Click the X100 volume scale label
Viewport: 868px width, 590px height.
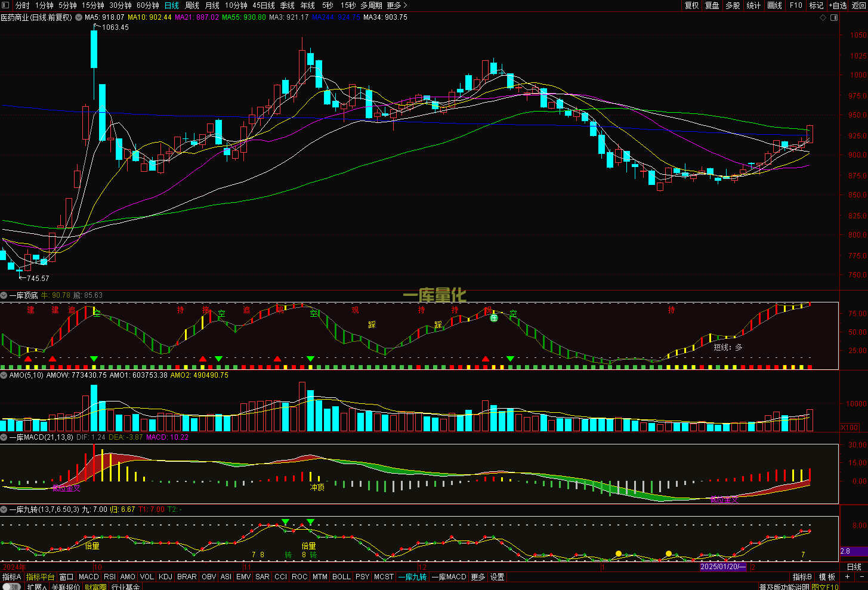[850, 427]
